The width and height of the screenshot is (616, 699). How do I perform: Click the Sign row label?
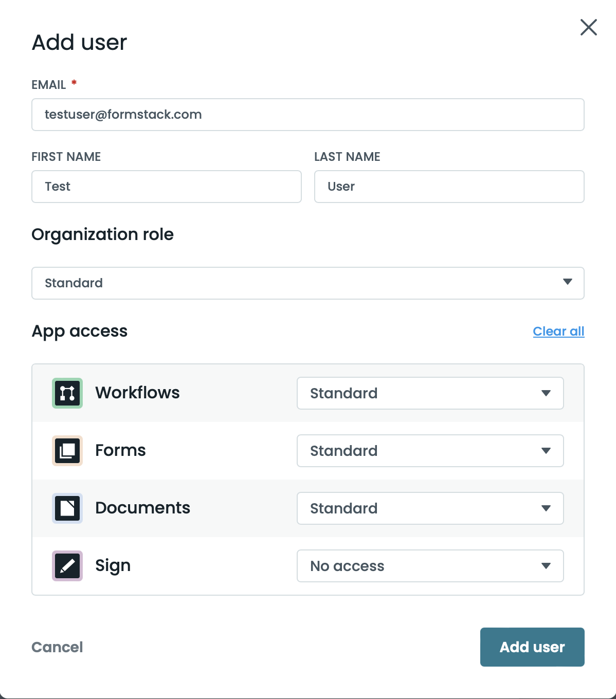pyautogui.click(x=113, y=565)
